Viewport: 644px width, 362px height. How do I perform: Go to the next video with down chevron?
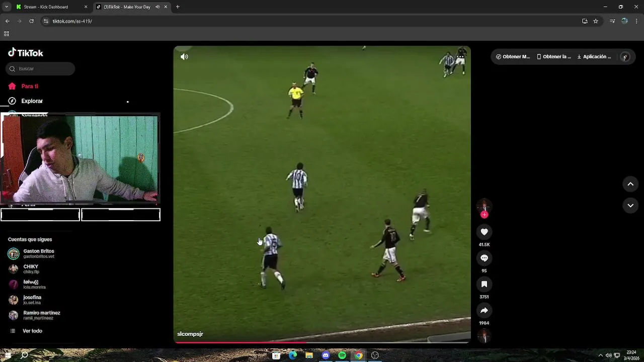630,205
